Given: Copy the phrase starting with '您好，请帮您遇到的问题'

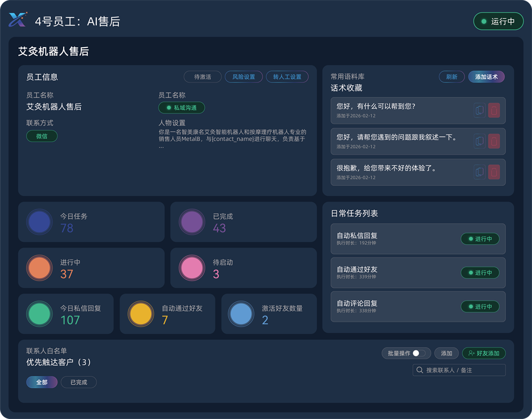Looking at the screenshot, I should pos(479,141).
